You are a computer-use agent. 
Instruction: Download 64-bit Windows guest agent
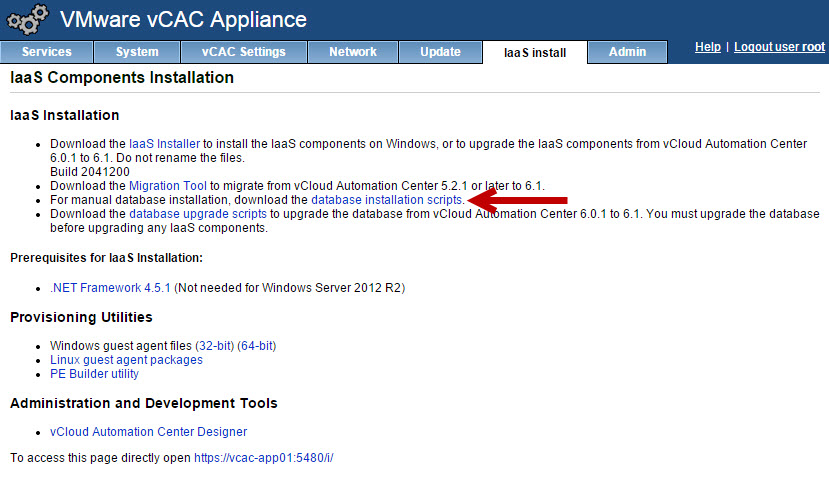coord(256,346)
